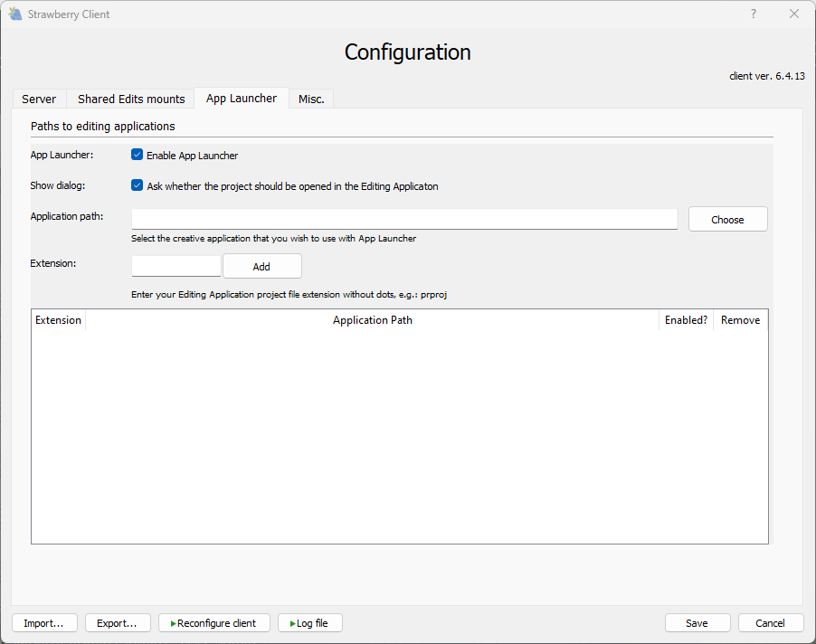The width and height of the screenshot is (816, 644).
Task: Open the Shared Edits mounts tab
Action: pos(131,99)
